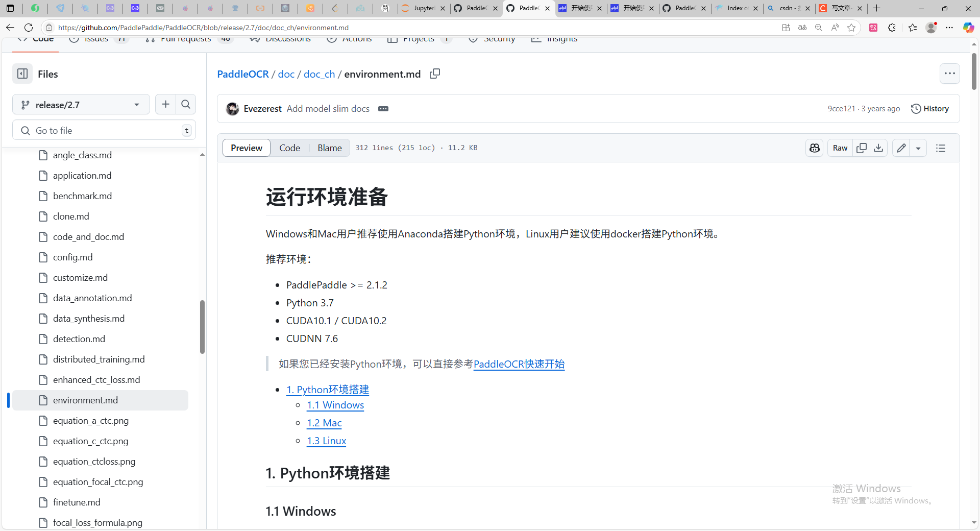
Task: Open the more options ellipsis menu
Action: pyautogui.click(x=950, y=74)
